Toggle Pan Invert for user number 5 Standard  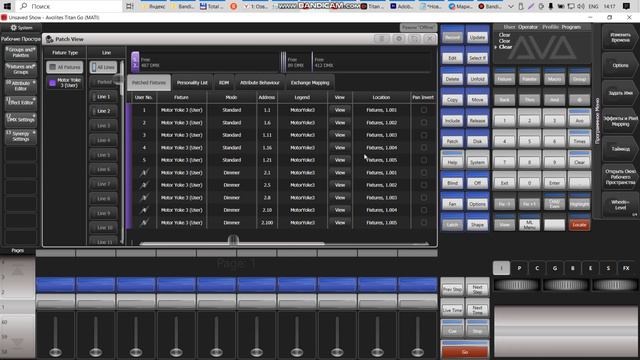(x=424, y=160)
